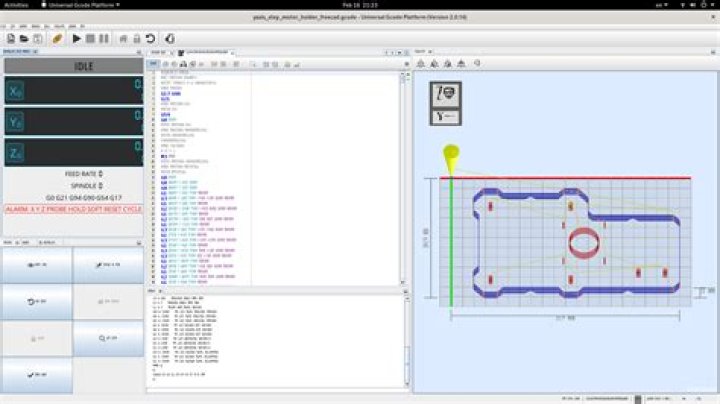Click the third cube view-preset icon in Visualizer
Viewport: 720px width, 404px height.
click(448, 64)
